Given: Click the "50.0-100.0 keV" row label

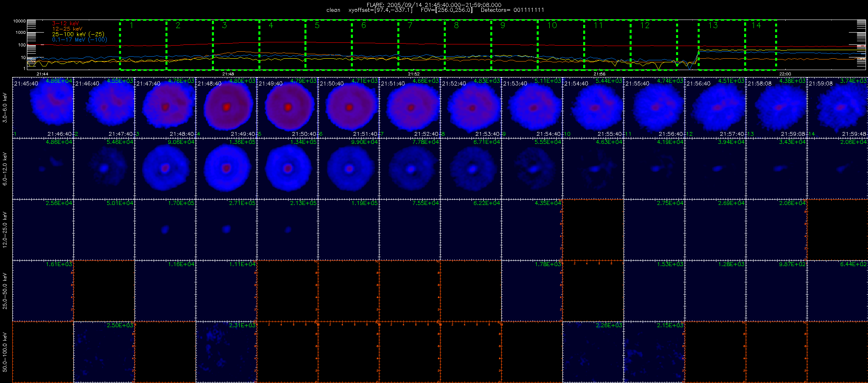Looking at the screenshot, I should 5,352.
